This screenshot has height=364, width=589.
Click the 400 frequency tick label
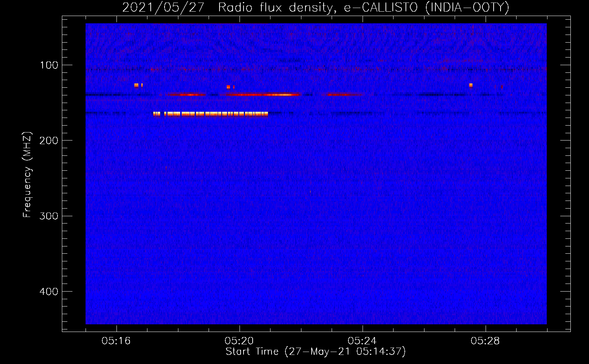click(49, 292)
